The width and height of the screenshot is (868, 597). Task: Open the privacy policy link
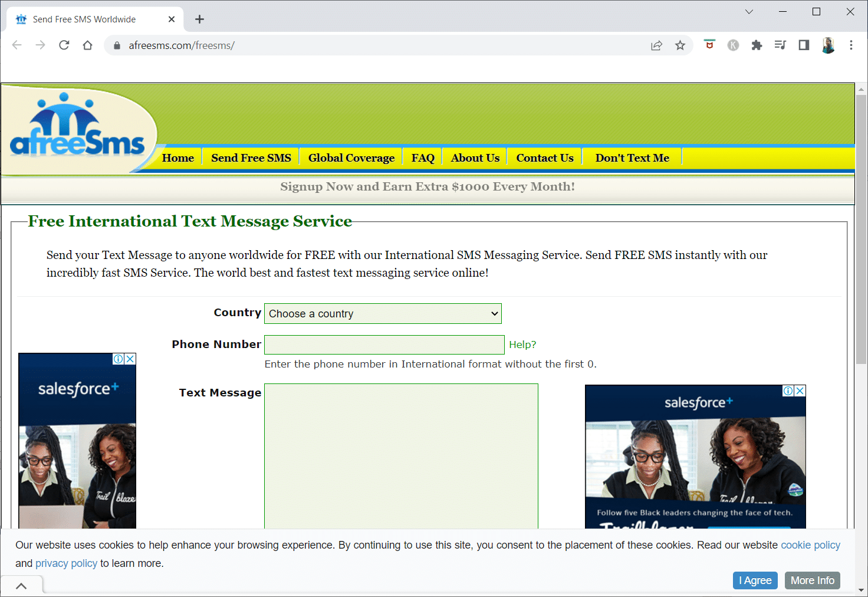66,563
